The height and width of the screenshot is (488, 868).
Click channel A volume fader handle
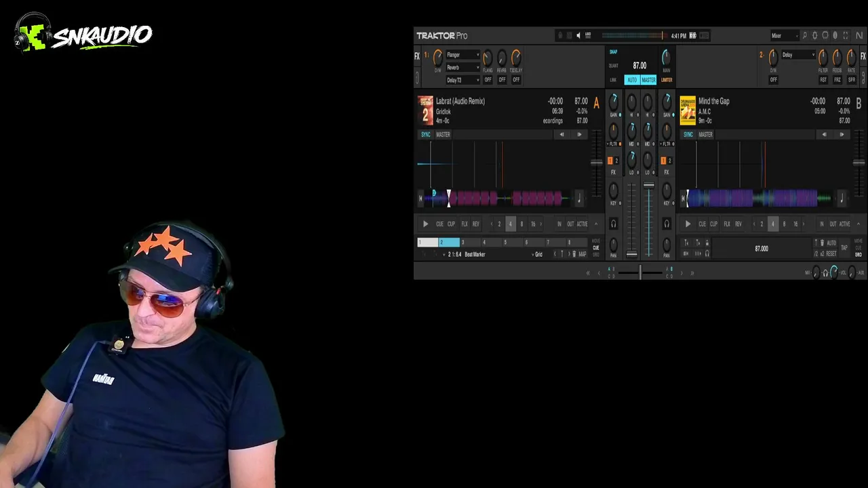631,255
